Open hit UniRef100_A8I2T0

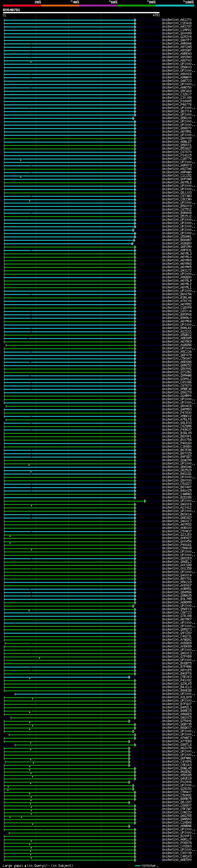coord(176,20)
